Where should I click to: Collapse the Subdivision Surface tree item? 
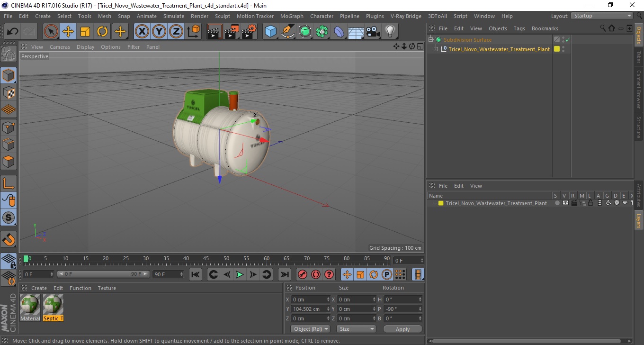click(431, 40)
